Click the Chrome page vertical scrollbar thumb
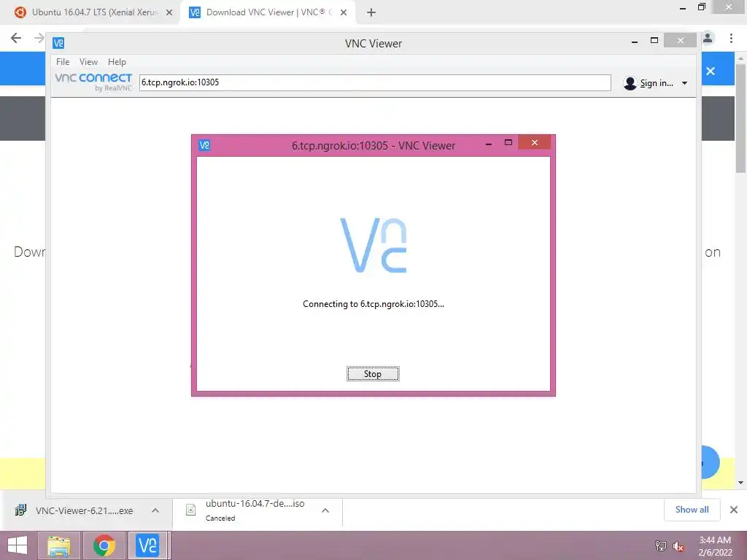Viewport: 747px width, 560px height. click(740, 118)
